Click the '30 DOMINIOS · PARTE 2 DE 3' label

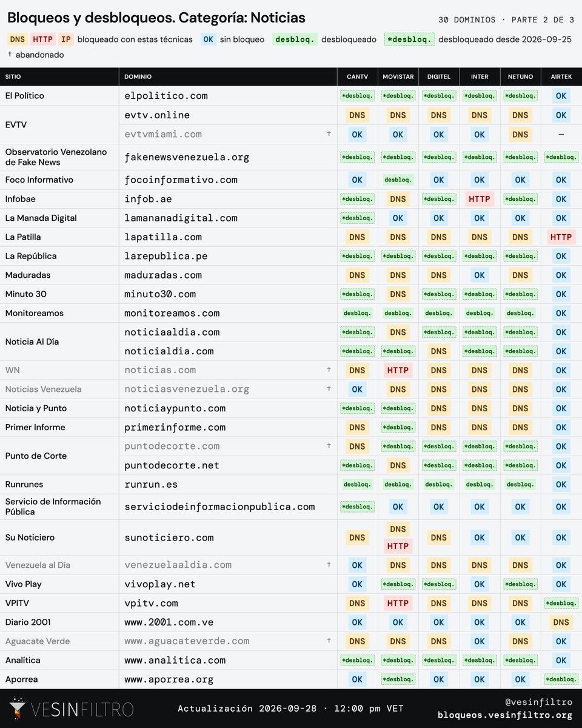point(506,20)
